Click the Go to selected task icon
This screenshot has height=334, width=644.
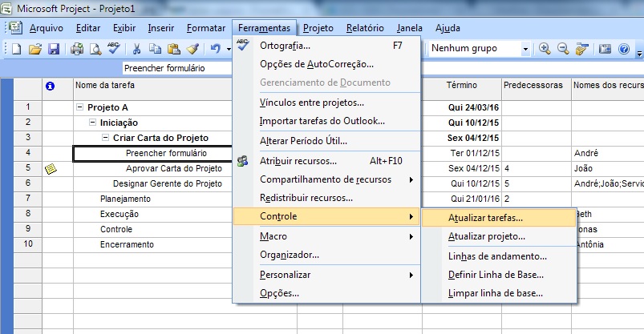click(581, 49)
